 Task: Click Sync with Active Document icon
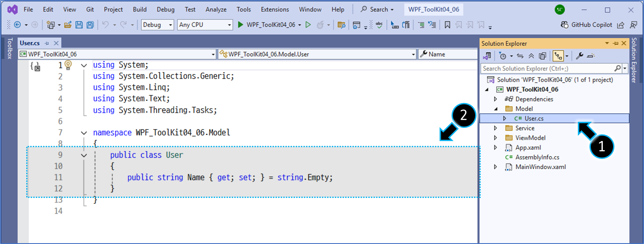point(520,56)
